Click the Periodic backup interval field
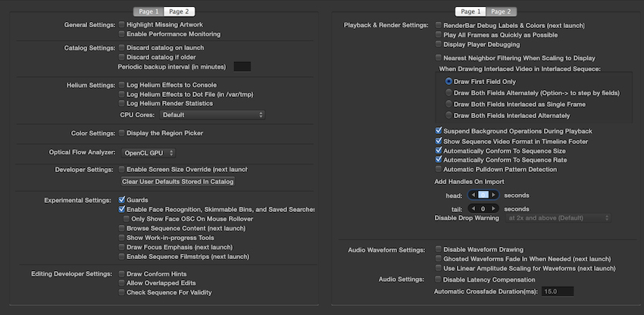 tap(242, 67)
